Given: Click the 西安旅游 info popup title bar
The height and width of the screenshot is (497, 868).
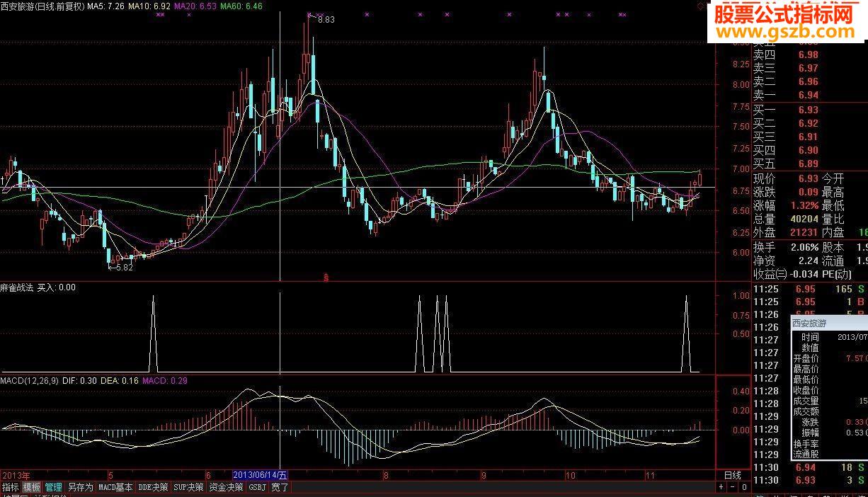Looking at the screenshot, I should coord(829,323).
